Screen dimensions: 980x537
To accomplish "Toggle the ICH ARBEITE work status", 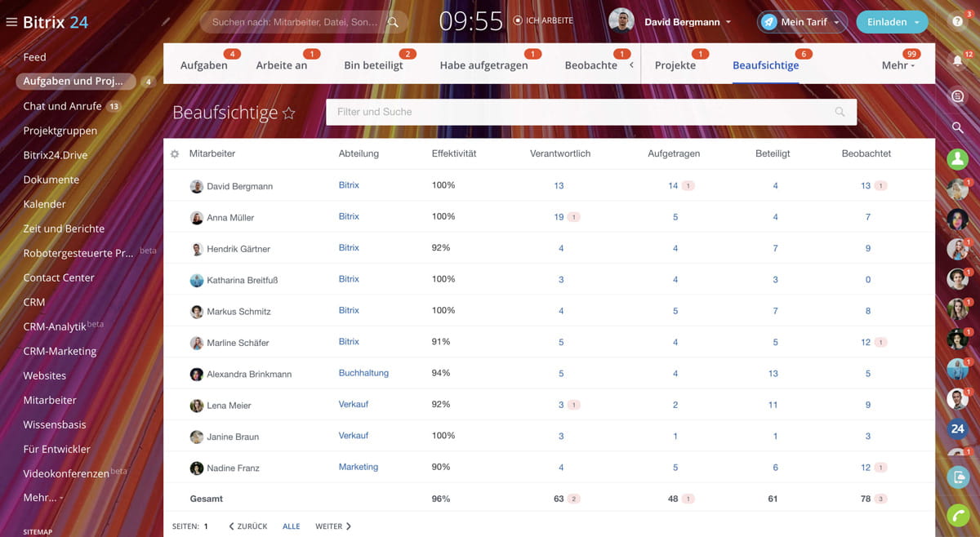I will click(543, 20).
